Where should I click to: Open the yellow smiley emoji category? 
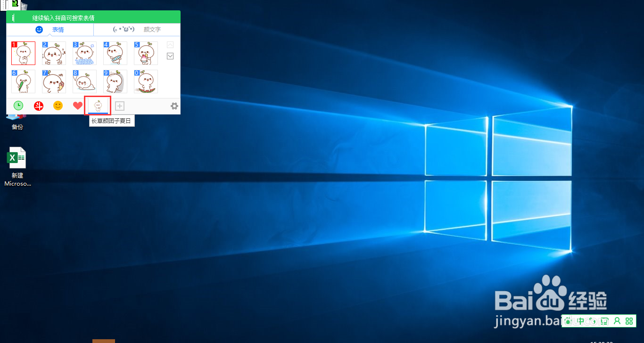[58, 106]
